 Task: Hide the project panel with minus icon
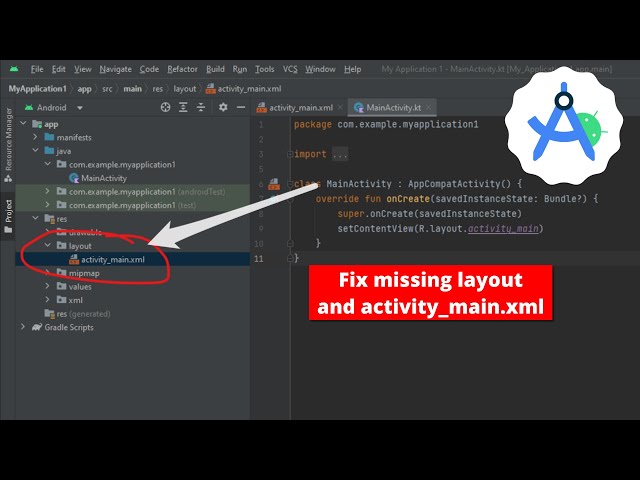241,107
